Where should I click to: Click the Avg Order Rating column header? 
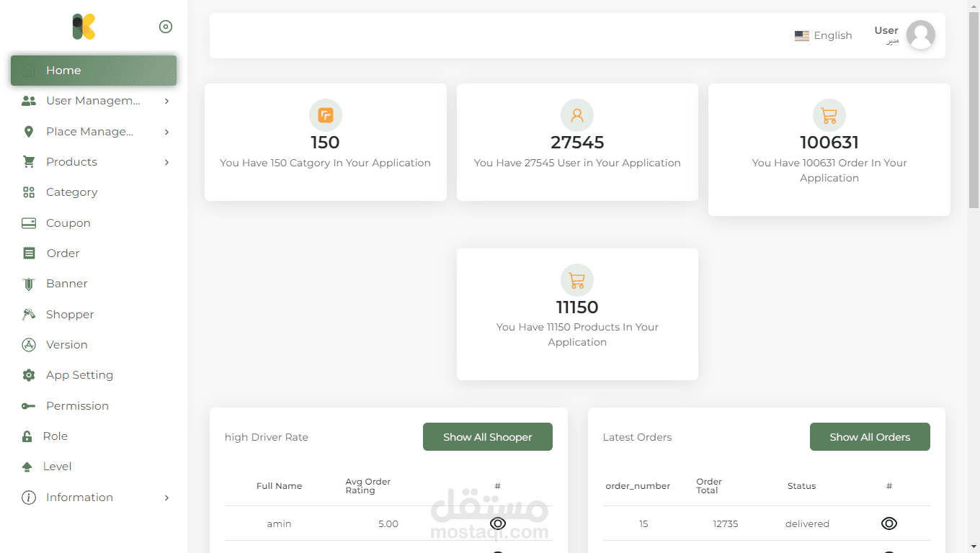pos(368,486)
